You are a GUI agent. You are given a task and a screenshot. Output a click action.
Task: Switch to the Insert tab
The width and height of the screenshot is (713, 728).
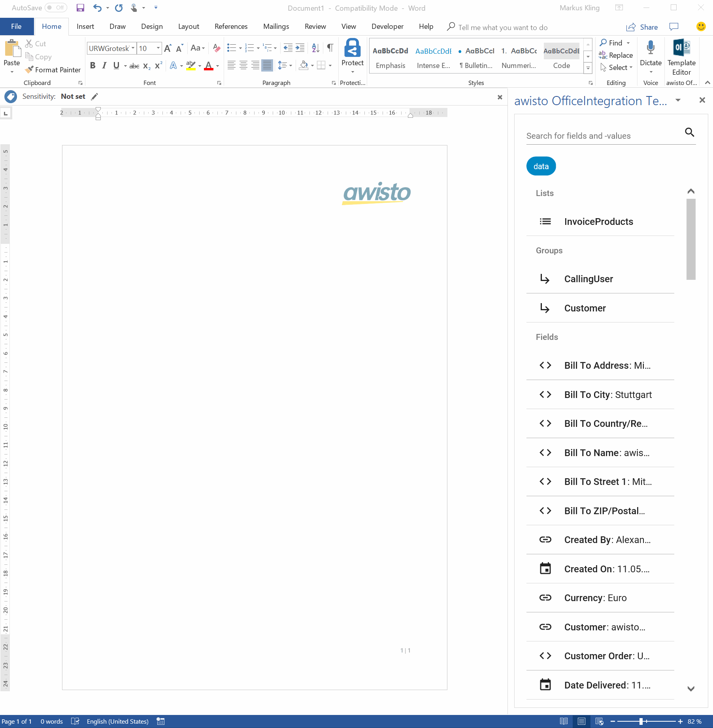tap(85, 26)
